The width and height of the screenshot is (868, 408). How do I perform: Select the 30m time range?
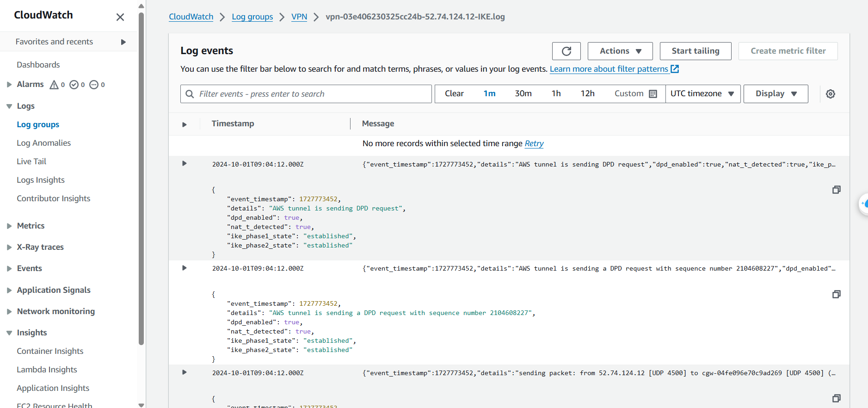(523, 94)
